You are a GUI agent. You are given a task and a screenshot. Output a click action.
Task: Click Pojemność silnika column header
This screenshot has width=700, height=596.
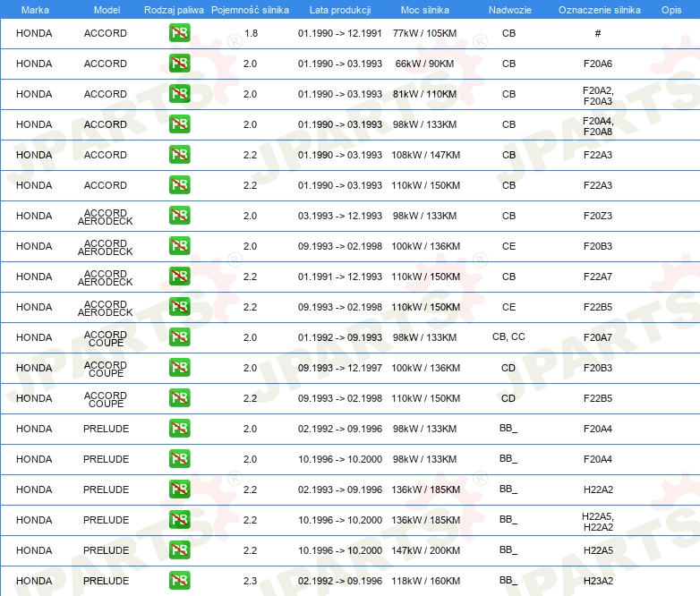[250, 10]
